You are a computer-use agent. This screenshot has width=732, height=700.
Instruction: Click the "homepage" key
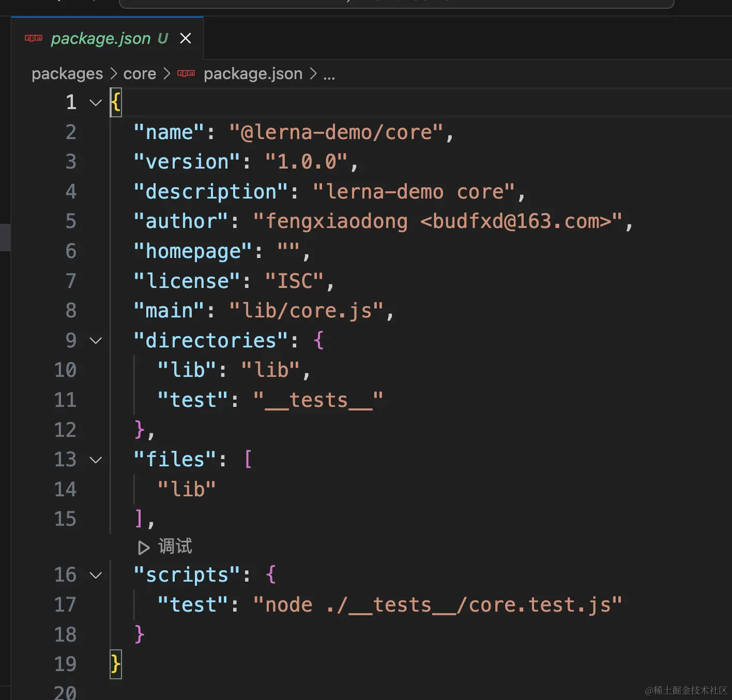[x=193, y=251]
